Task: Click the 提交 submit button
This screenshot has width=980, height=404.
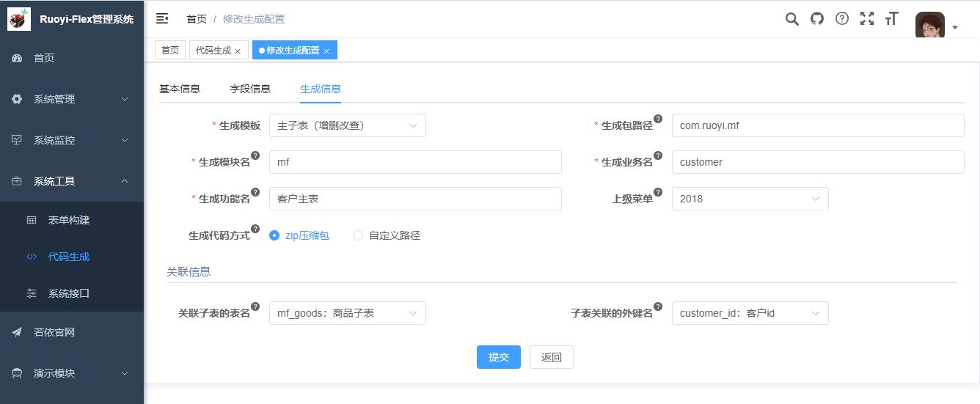Action: [499, 357]
